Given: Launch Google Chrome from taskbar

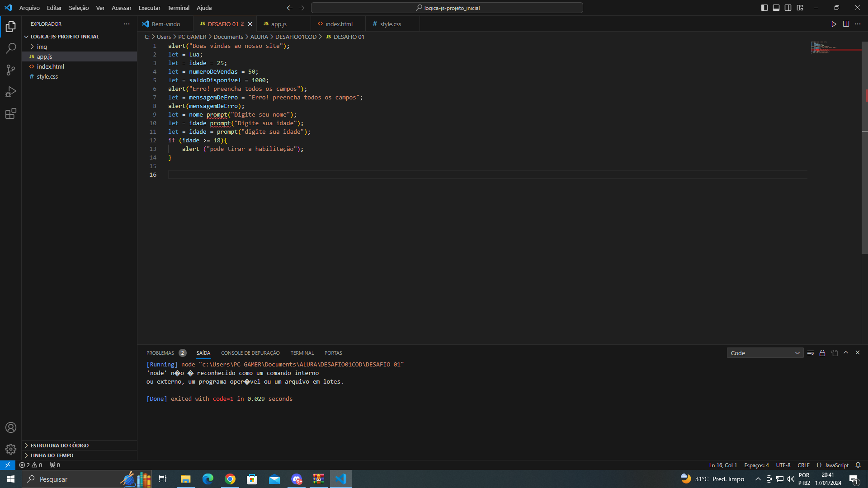Looking at the screenshot, I should click(230, 479).
